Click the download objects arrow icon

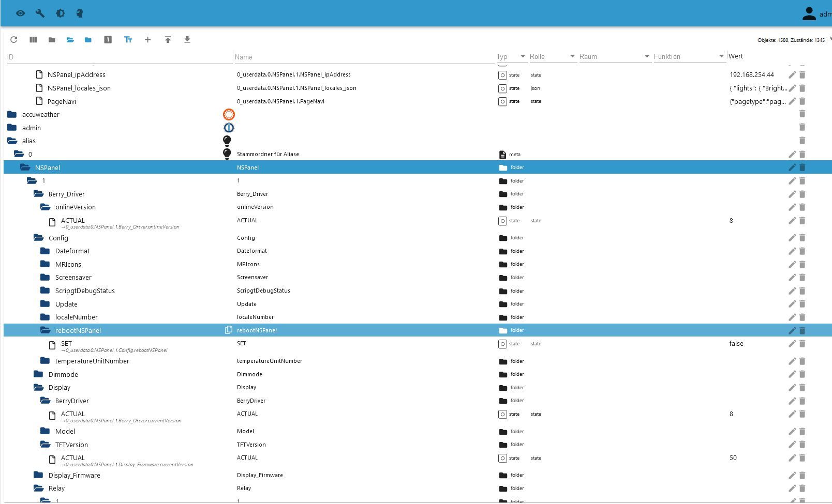187,40
